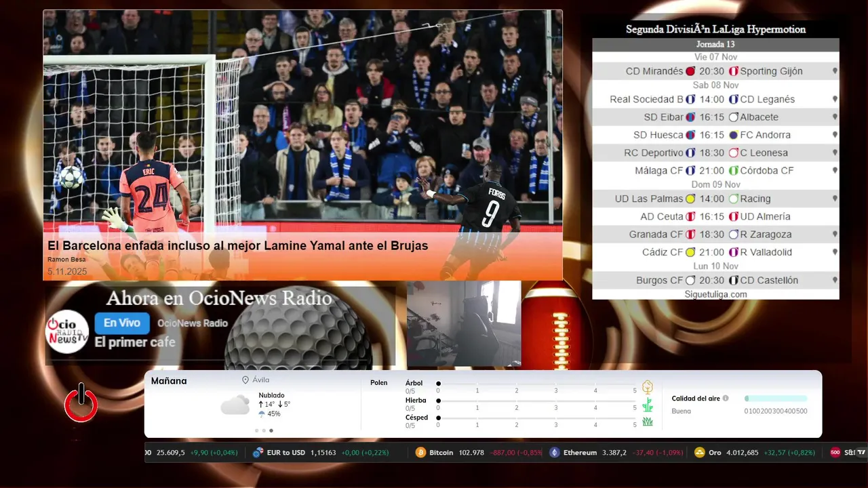
Task: Click the Césped pollen level slider
Action: pyautogui.click(x=536, y=418)
